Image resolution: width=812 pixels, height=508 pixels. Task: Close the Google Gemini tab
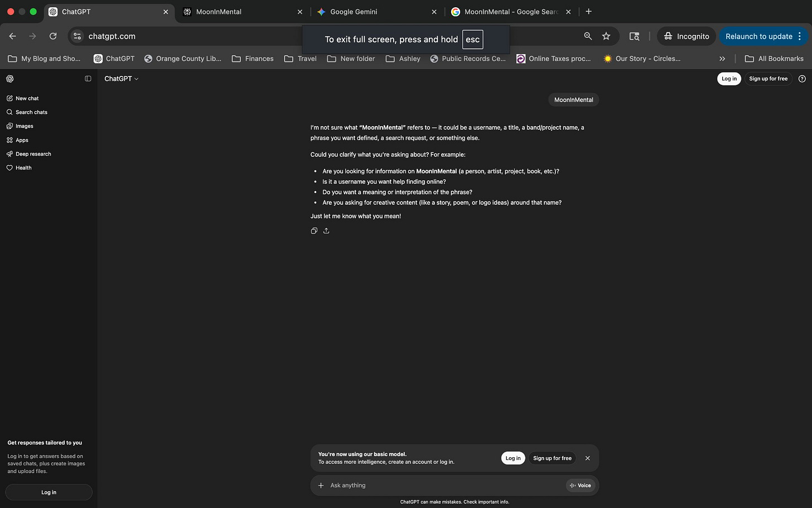pos(434,12)
